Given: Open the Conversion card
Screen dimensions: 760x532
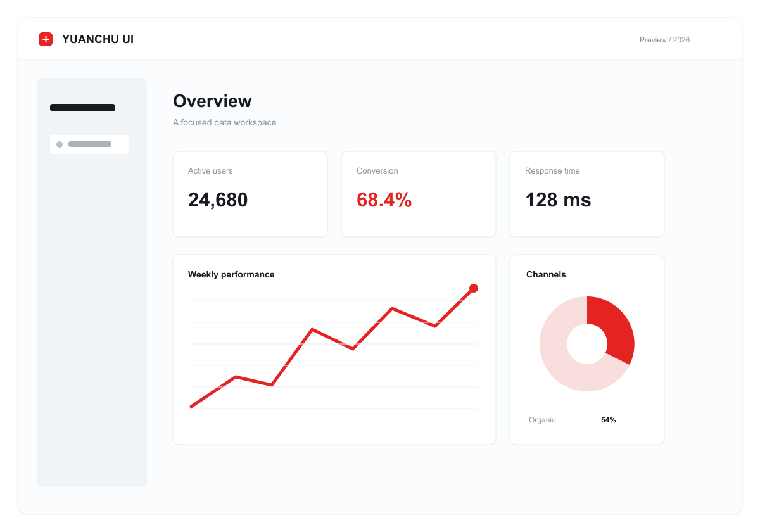Looking at the screenshot, I should (x=419, y=194).
